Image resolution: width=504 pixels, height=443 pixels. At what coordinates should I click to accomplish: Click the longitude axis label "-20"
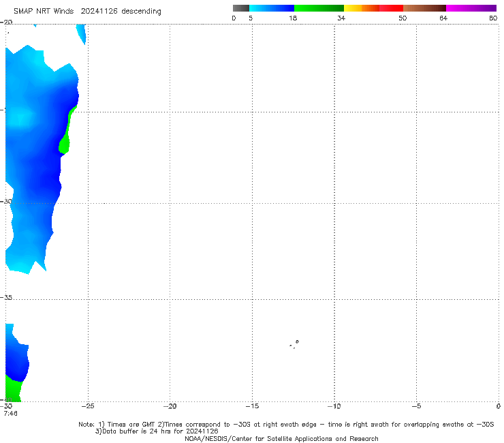click(x=170, y=406)
